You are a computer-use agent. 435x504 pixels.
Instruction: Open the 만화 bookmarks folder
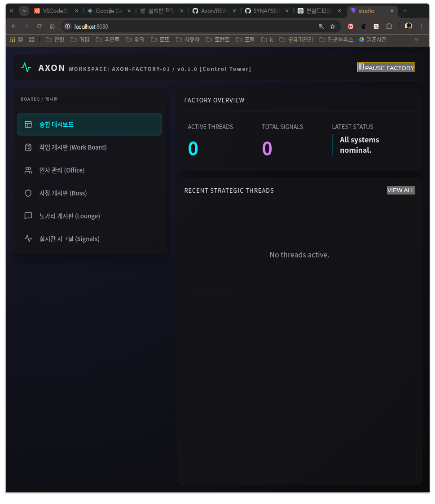coord(55,40)
